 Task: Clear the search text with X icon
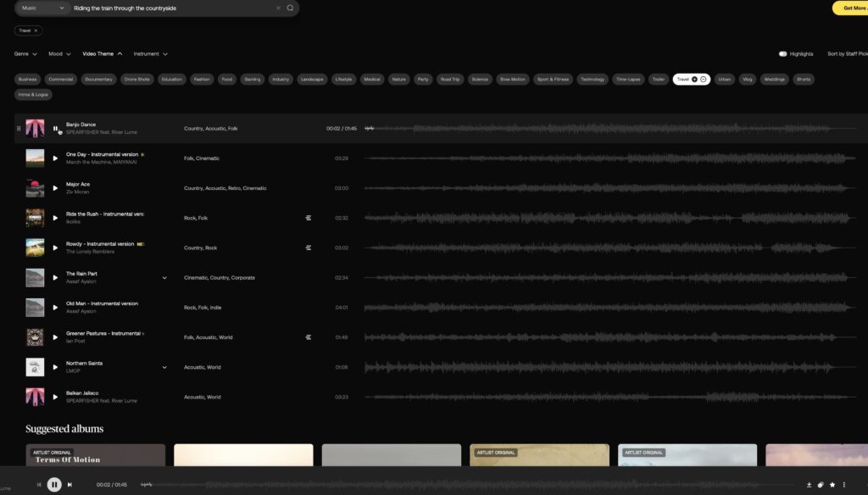tap(278, 8)
